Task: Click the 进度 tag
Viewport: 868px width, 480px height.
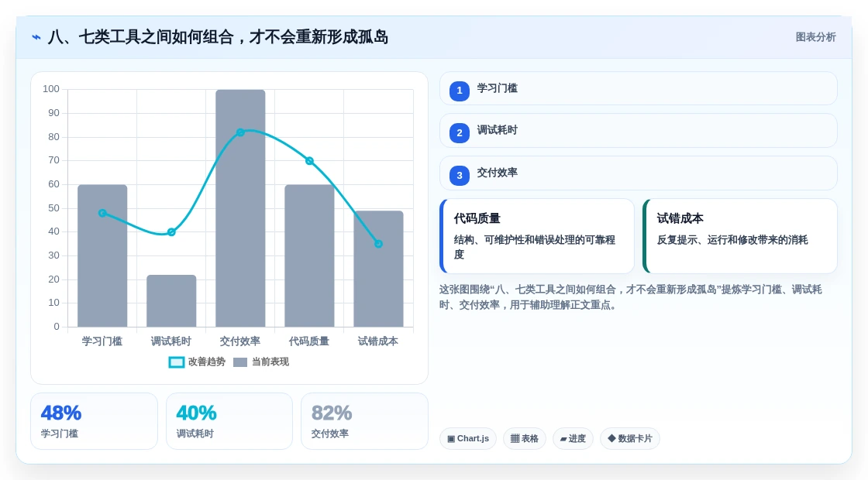Action: [x=573, y=438]
